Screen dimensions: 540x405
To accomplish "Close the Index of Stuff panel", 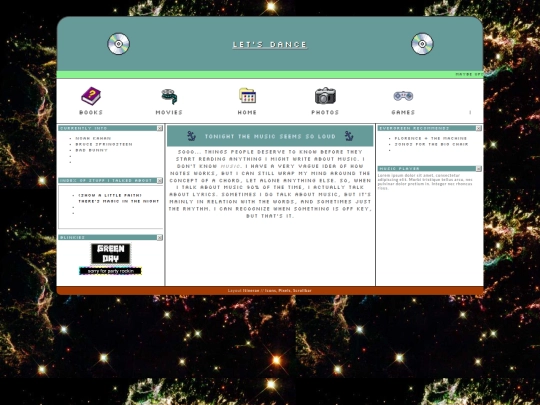I will pyautogui.click(x=159, y=180).
